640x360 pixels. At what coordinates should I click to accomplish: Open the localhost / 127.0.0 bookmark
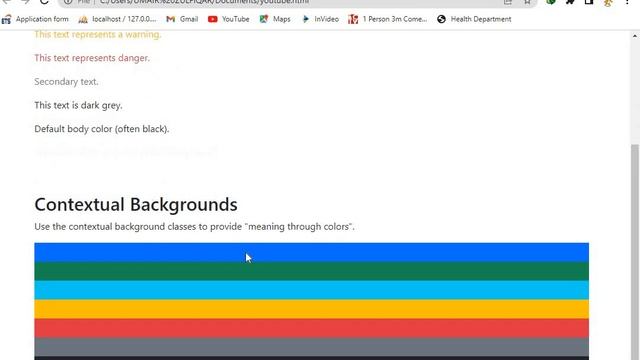117,19
